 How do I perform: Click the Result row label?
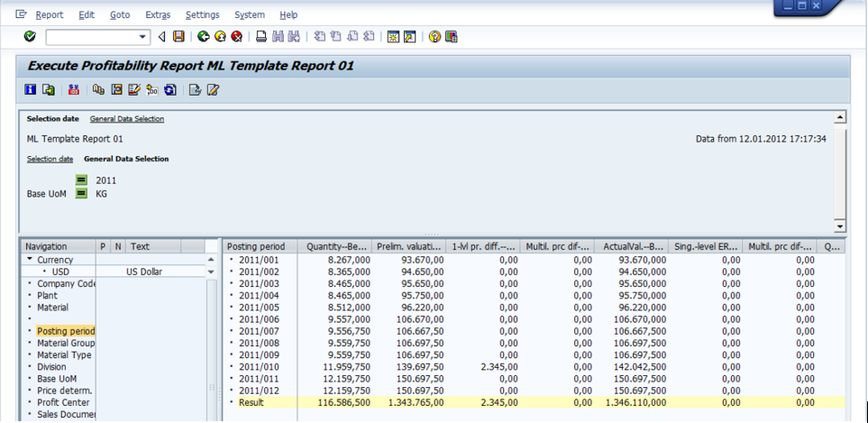[251, 402]
